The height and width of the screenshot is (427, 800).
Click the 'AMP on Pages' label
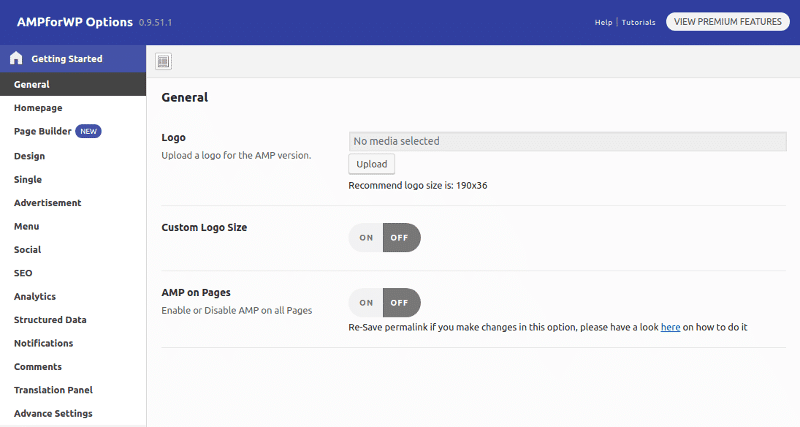(196, 293)
